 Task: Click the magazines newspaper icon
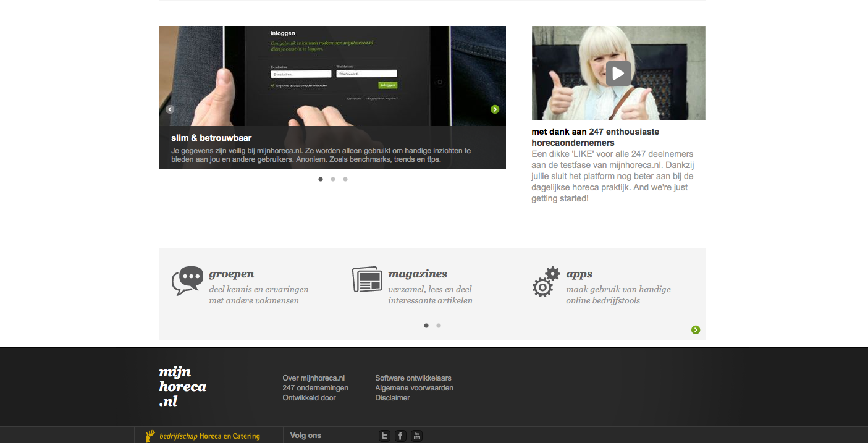pyautogui.click(x=368, y=279)
